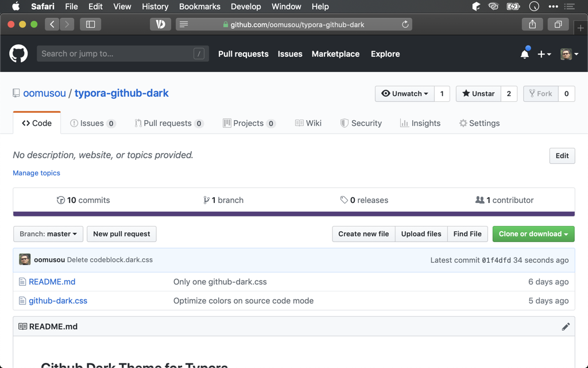This screenshot has height=368, width=588.
Task: Open Safari History menu
Action: (155, 6)
